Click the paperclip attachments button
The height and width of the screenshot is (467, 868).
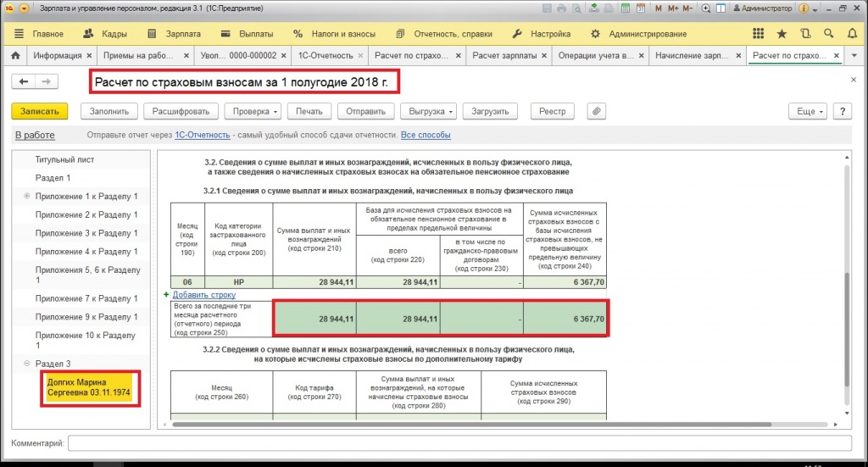[x=596, y=111]
